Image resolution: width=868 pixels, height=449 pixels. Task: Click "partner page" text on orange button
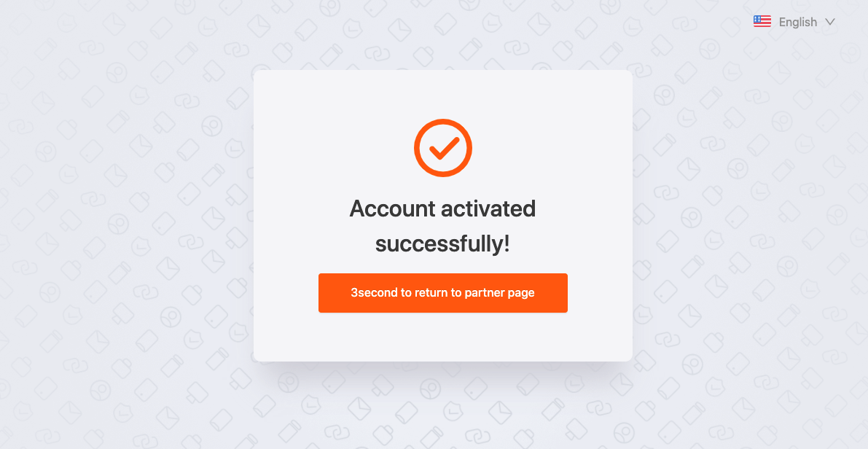pyautogui.click(x=500, y=293)
